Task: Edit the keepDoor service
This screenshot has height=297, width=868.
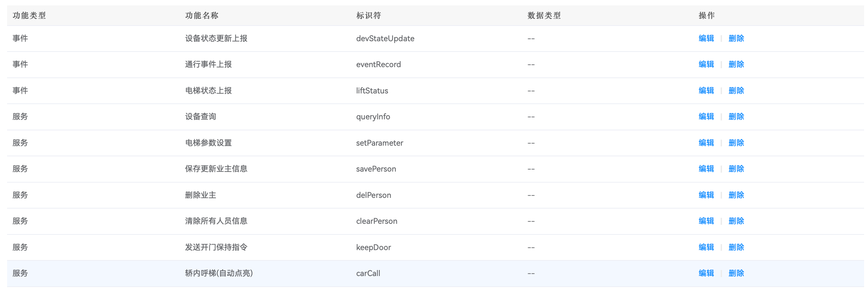Action: click(x=706, y=247)
